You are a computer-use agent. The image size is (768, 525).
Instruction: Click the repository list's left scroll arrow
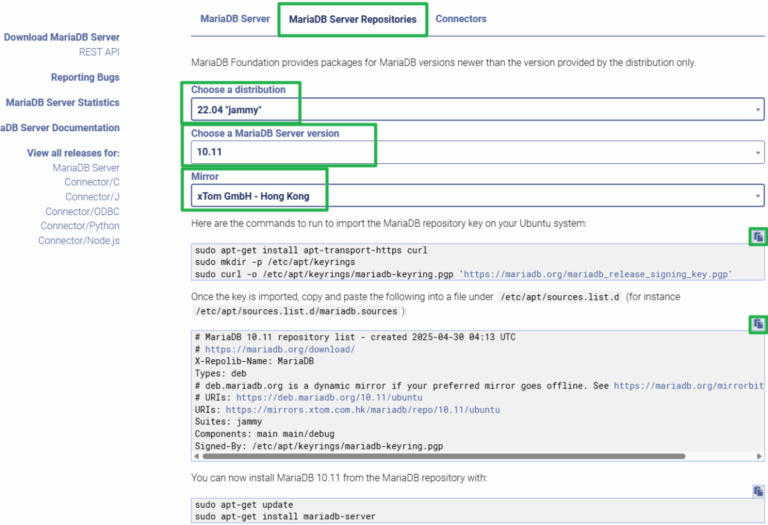point(197,456)
